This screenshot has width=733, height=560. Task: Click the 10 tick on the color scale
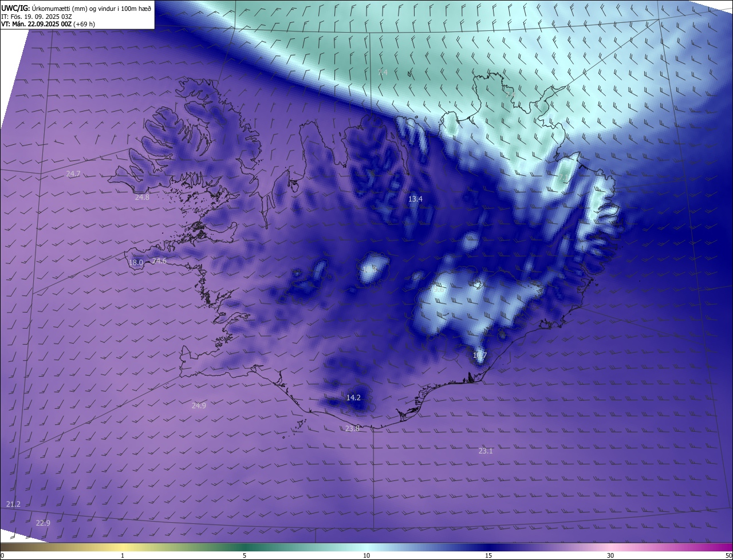click(366, 555)
